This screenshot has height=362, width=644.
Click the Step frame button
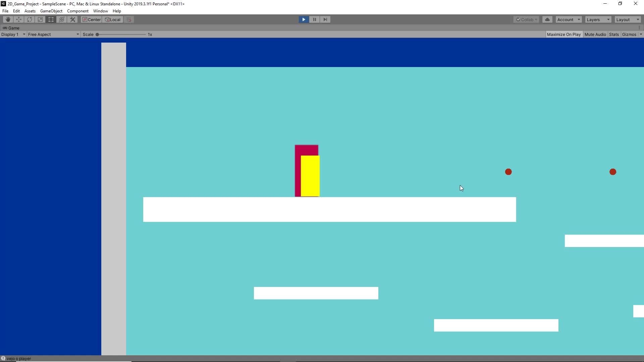point(325,19)
